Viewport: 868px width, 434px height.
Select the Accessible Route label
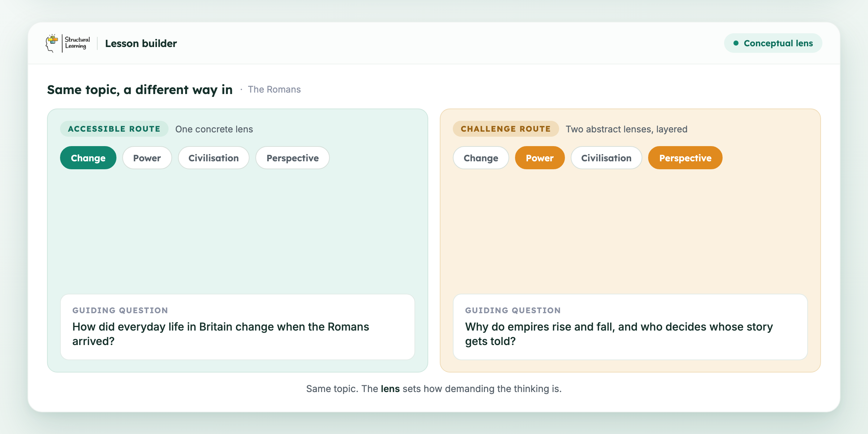click(114, 129)
